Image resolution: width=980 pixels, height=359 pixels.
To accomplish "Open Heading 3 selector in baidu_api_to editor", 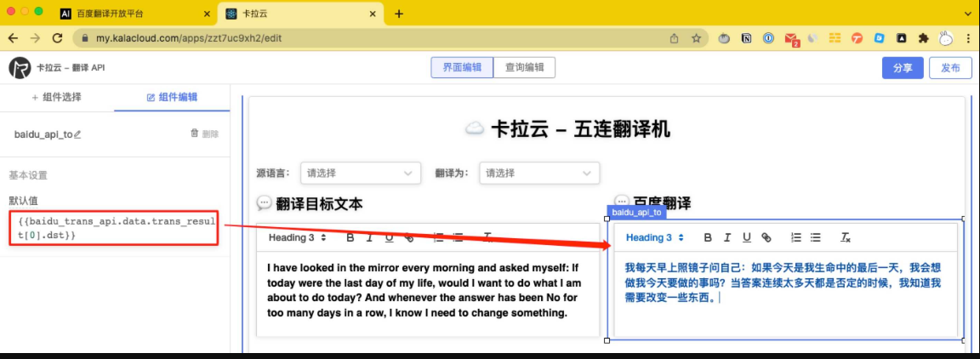I will pyautogui.click(x=654, y=237).
